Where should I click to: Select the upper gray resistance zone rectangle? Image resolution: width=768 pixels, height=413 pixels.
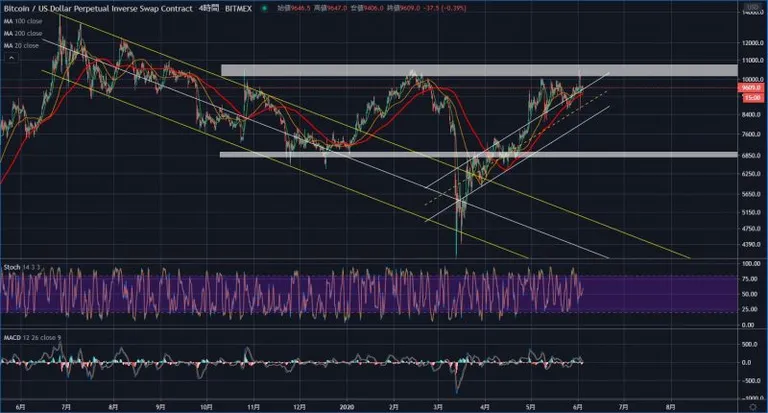tap(479, 71)
